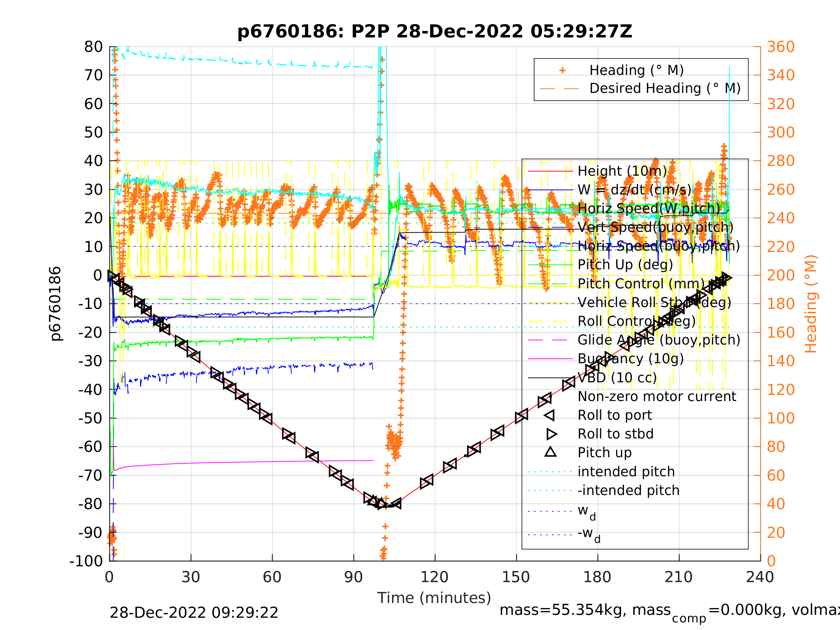Click the Roll to port legend triangle marker

pos(549,415)
